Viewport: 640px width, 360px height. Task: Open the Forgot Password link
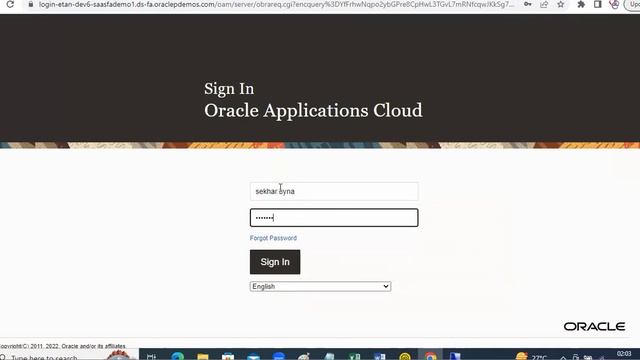click(273, 238)
